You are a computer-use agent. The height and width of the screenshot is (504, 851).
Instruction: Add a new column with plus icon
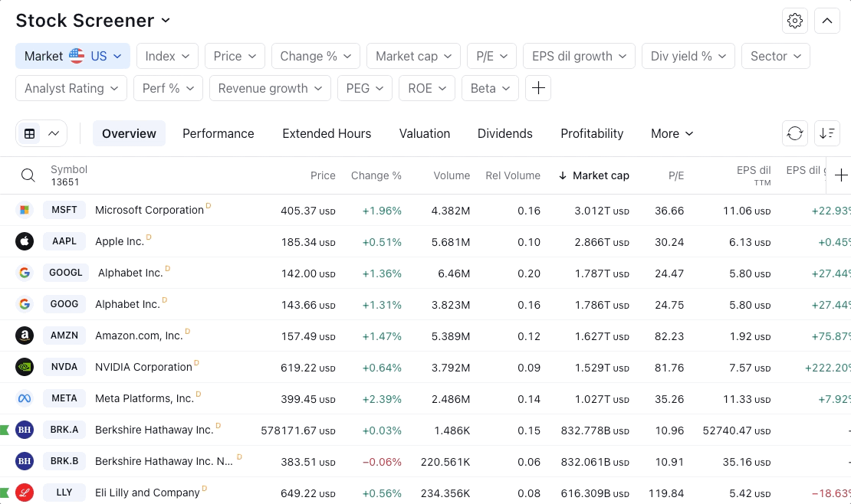pos(841,175)
